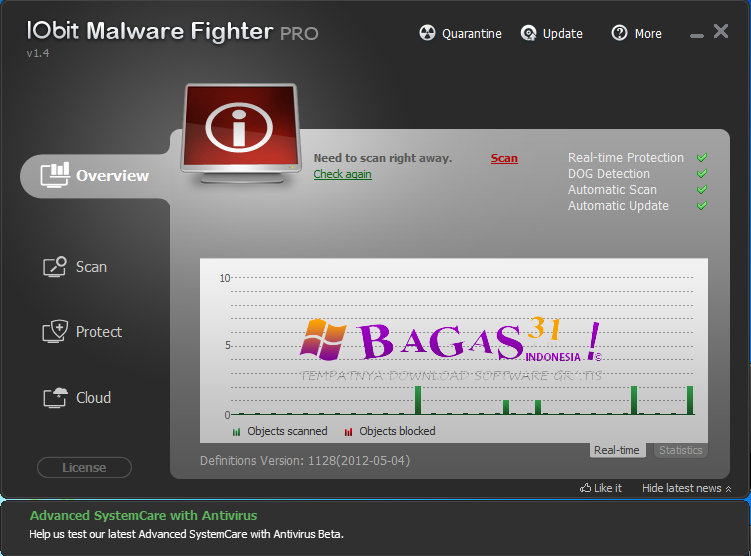Image resolution: width=751 pixels, height=556 pixels.
Task: Click Objects scanned legend text
Action: (287, 431)
